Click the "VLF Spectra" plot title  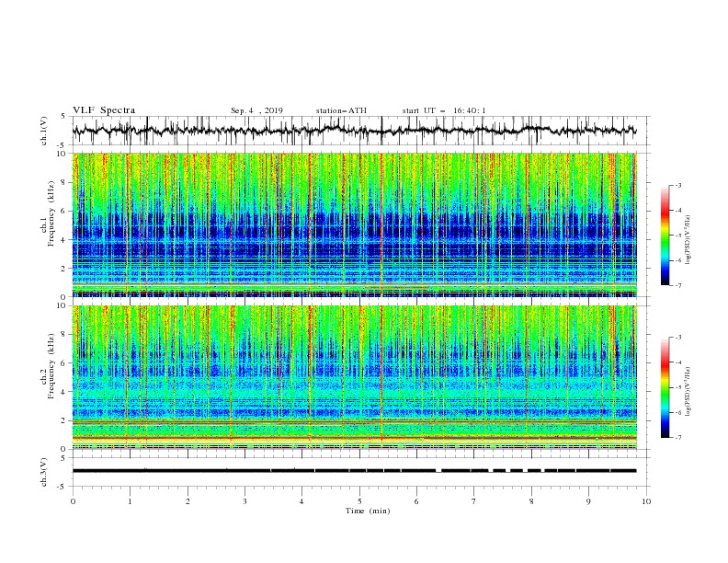coord(104,110)
